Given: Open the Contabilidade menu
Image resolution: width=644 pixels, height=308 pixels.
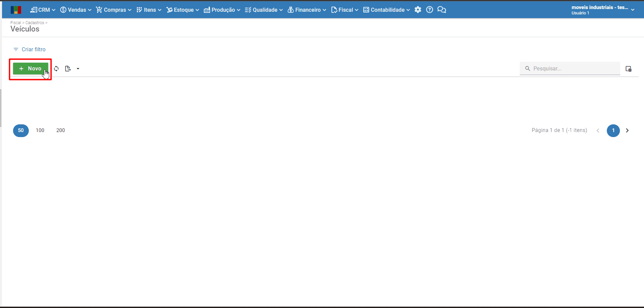Looking at the screenshot, I should click(x=386, y=10).
